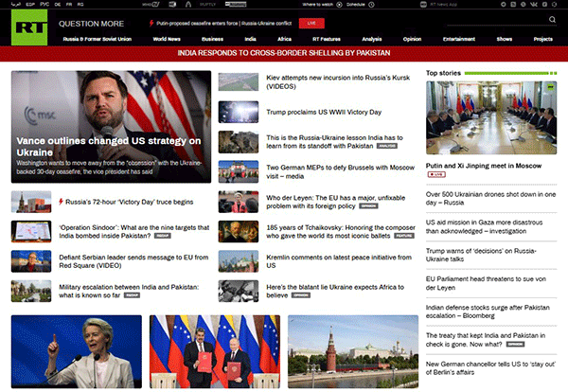Click the OPINION tag on Von der Leyen story
The width and height of the screenshot is (568, 392).
pos(368,206)
